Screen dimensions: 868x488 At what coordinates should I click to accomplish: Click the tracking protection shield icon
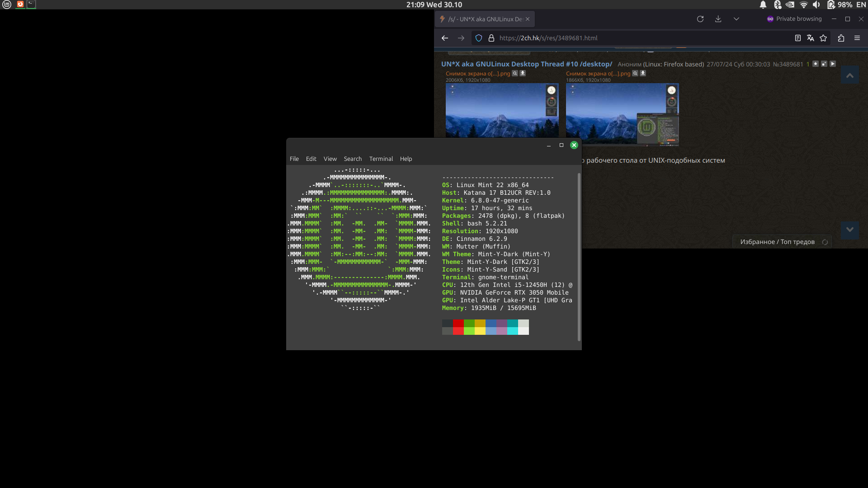tap(479, 38)
